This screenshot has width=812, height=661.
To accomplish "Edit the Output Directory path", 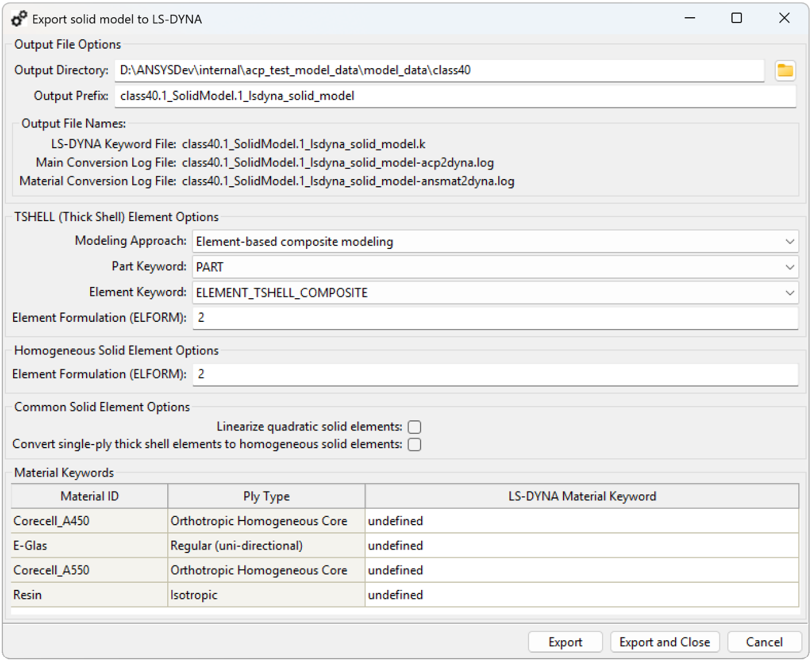I will pos(439,70).
